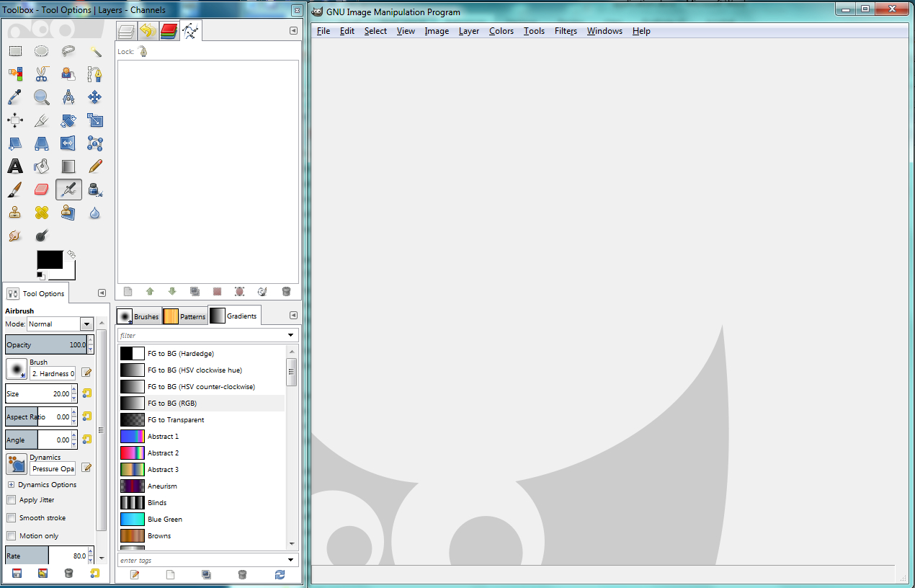Select the Rectangle Select tool

tap(15, 51)
